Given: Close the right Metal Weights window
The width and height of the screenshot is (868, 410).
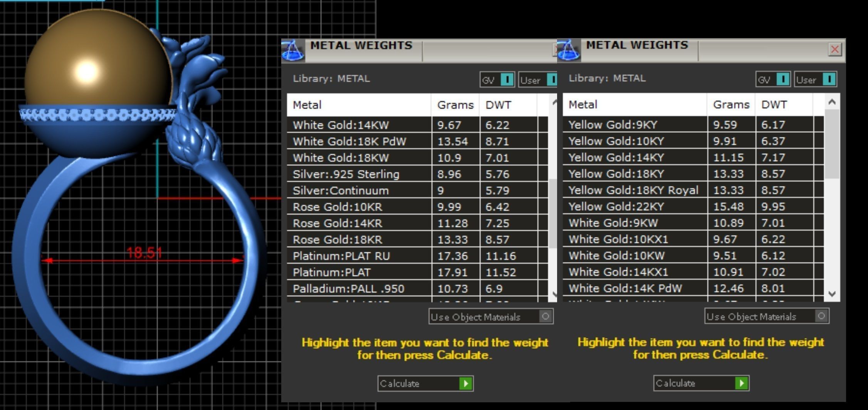Looking at the screenshot, I should [x=835, y=49].
